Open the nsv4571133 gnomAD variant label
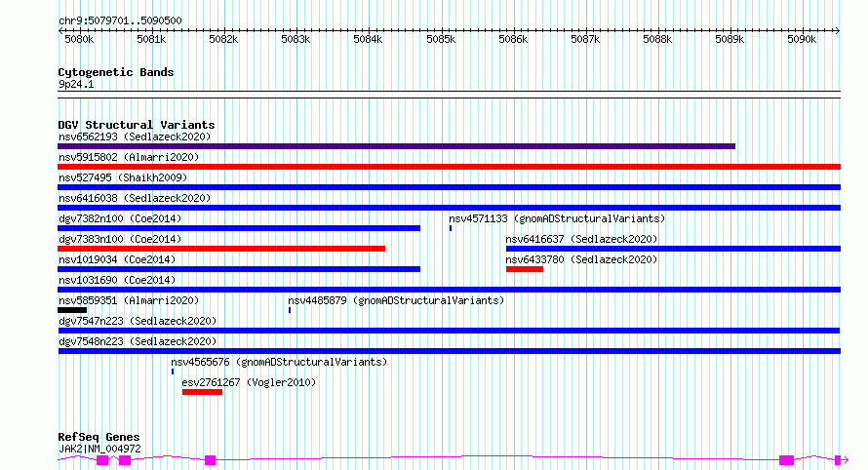 (x=557, y=218)
